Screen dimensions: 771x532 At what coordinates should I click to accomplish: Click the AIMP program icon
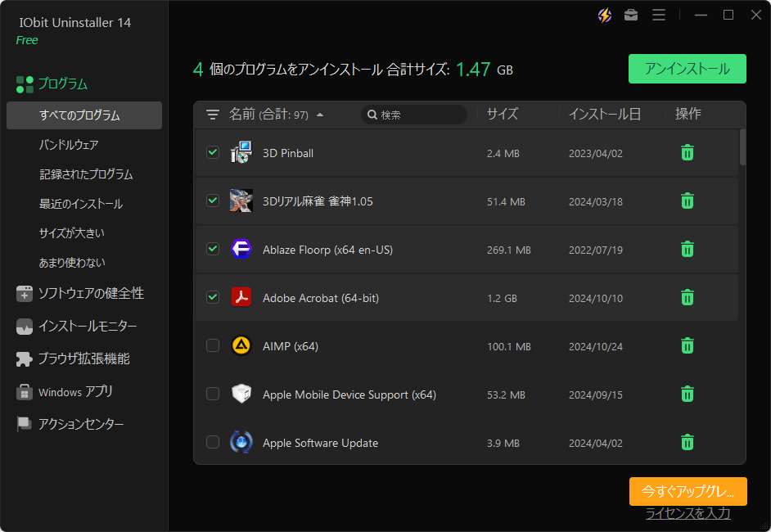[x=241, y=345]
